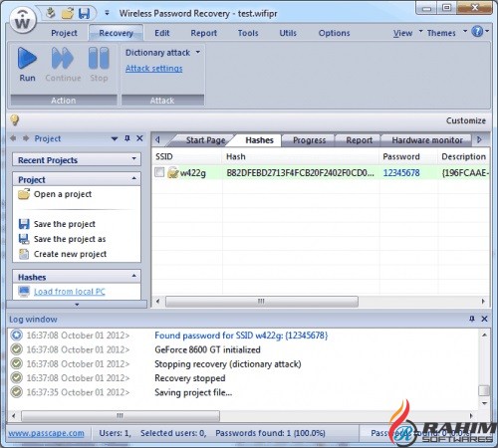The width and height of the screenshot is (498, 448).
Task: Click the Found password log entry icon
Action: [x=16, y=336]
